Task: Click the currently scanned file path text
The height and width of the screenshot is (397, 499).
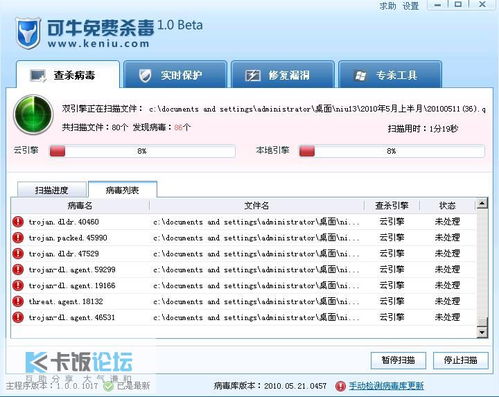Action: pyautogui.click(x=317, y=109)
